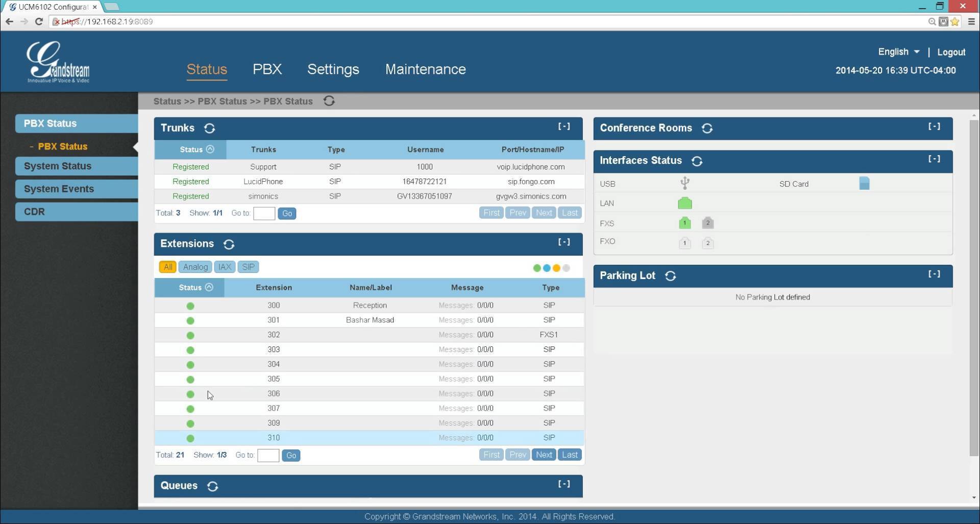Select the All extensions filter
The image size is (980, 524).
pyautogui.click(x=167, y=267)
